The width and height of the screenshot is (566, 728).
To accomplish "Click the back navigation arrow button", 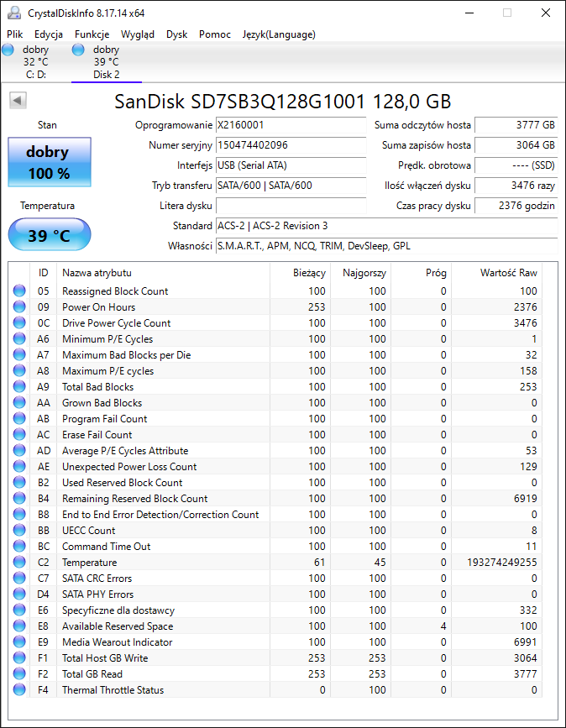I will tap(18, 100).
